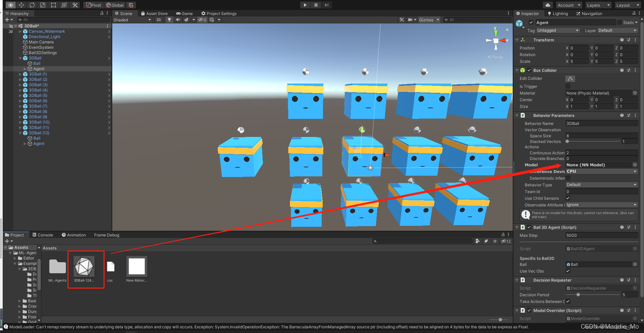
Task: Open the Layers dropdown
Action: (598, 5)
